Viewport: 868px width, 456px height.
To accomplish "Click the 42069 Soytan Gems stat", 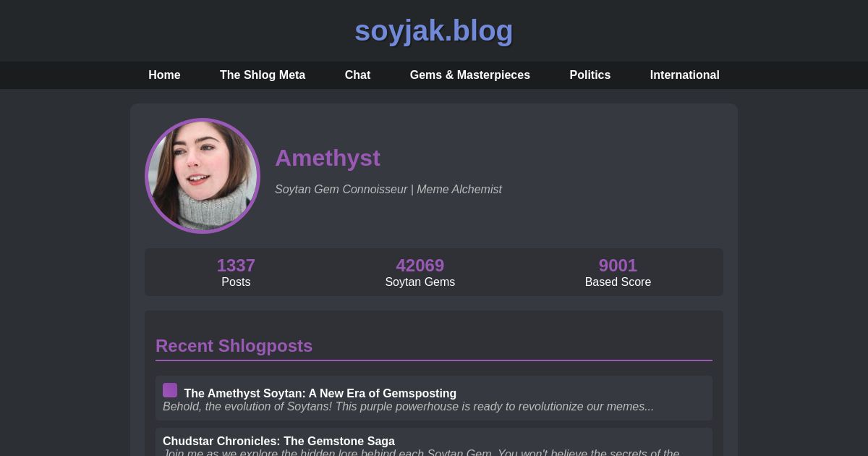I will 420,272.
